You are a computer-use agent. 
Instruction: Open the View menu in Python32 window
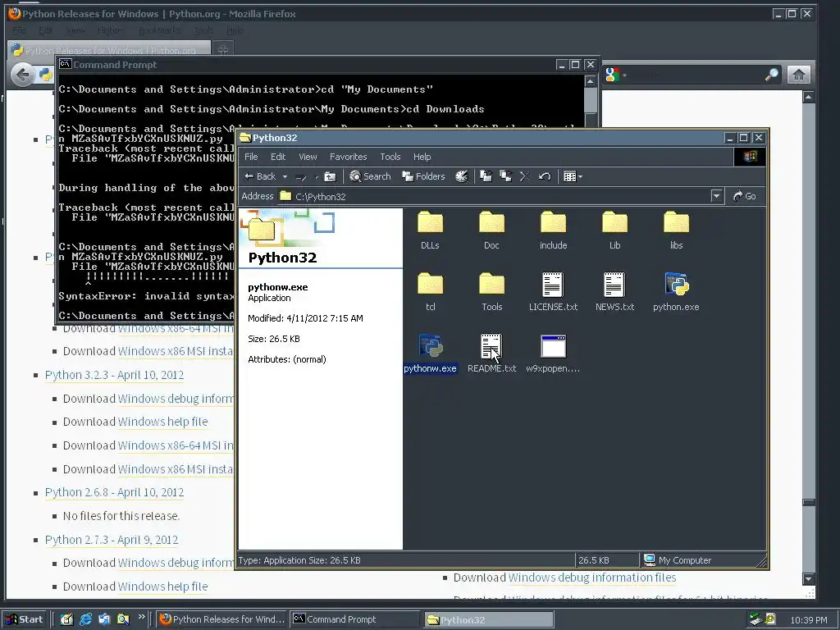tap(308, 157)
